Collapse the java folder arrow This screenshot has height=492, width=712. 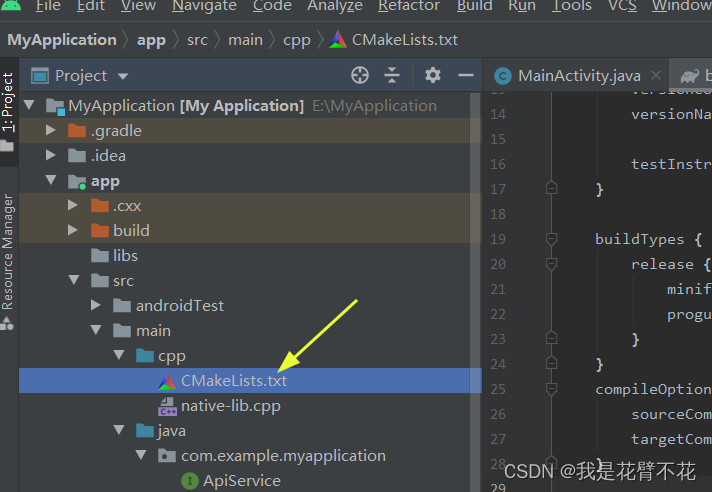(119, 430)
